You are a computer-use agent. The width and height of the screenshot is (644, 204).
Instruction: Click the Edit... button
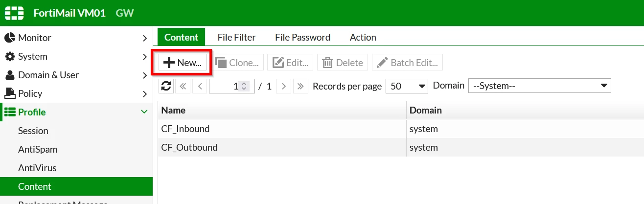coord(291,63)
